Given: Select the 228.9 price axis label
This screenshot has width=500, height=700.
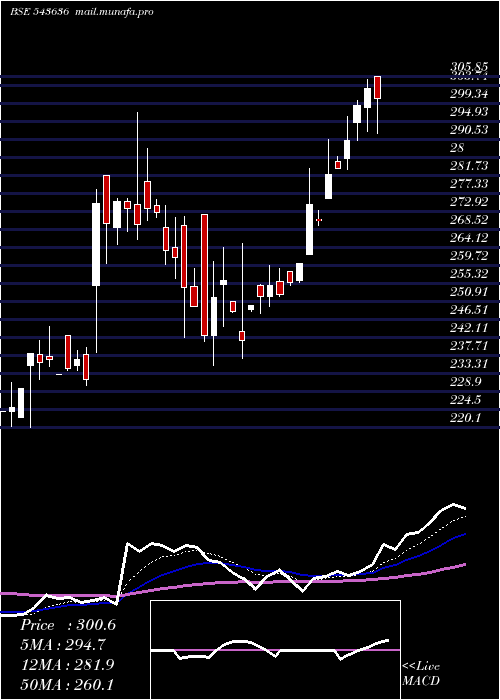Looking at the screenshot, I should click(466, 382).
